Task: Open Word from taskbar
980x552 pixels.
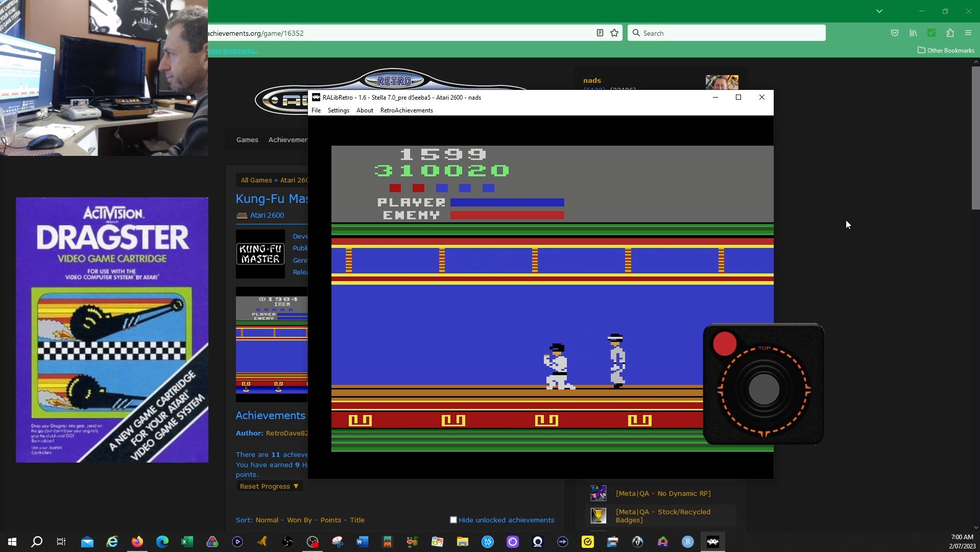Action: point(363,542)
